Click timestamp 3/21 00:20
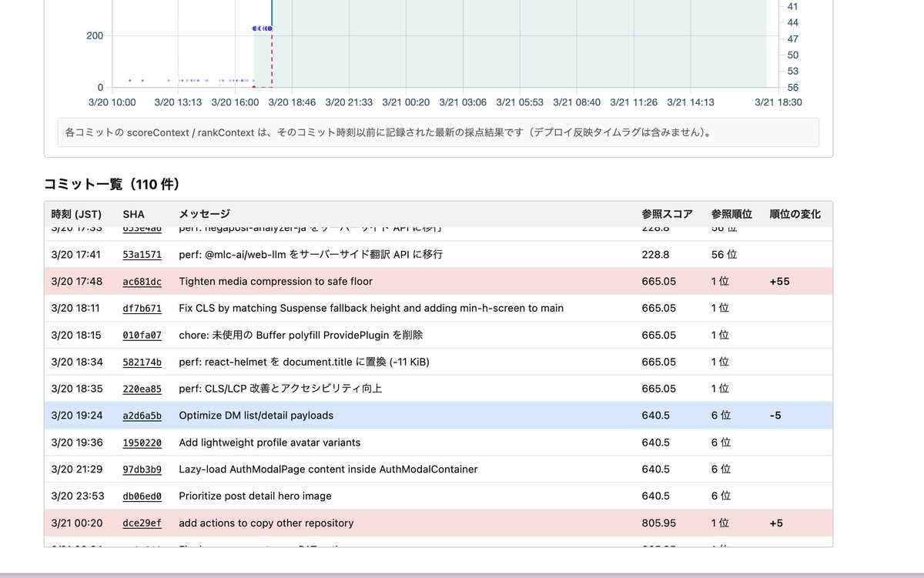Viewport: 924px width, 578px height. pyautogui.click(x=75, y=523)
